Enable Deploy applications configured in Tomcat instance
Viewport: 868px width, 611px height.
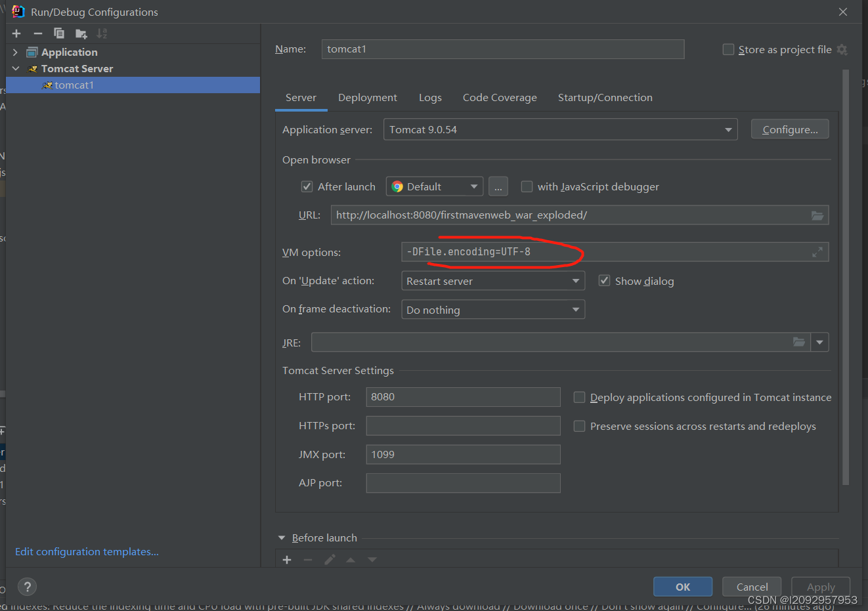[579, 397]
